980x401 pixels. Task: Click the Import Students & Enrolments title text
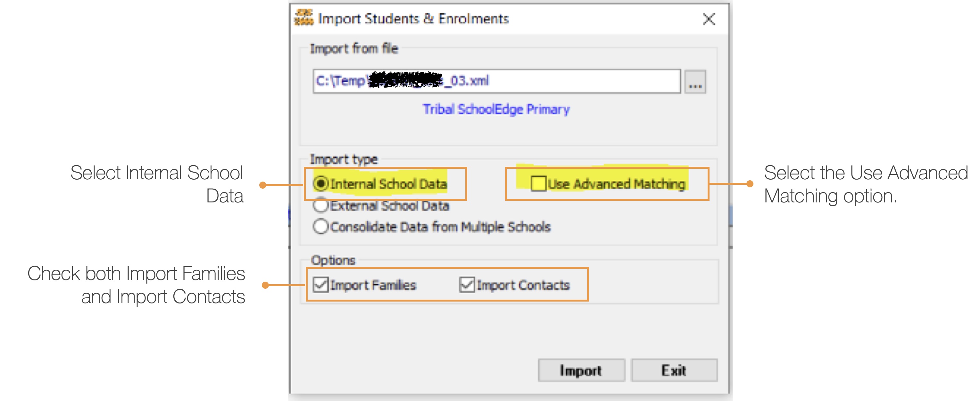pyautogui.click(x=413, y=19)
